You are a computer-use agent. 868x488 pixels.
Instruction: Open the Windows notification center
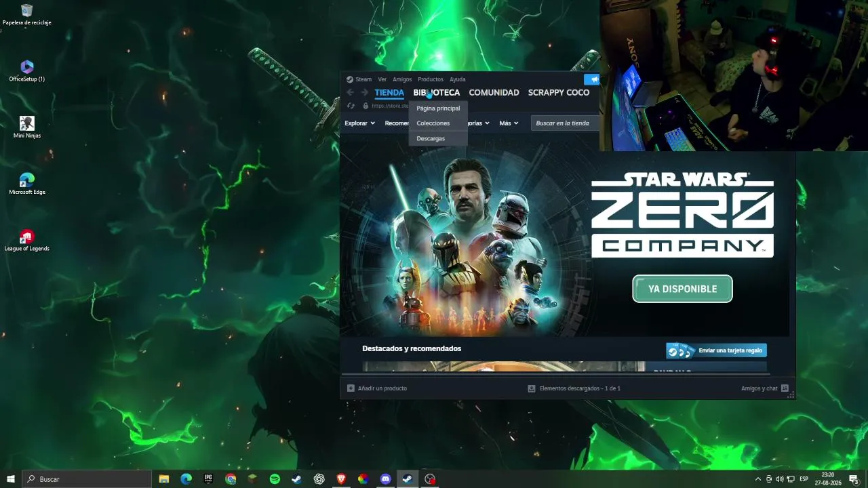854,479
